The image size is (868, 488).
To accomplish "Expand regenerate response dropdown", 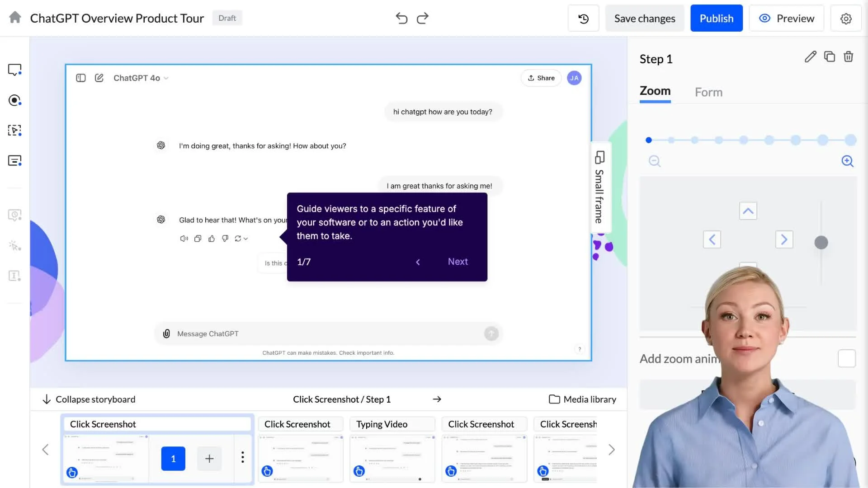I will [246, 239].
